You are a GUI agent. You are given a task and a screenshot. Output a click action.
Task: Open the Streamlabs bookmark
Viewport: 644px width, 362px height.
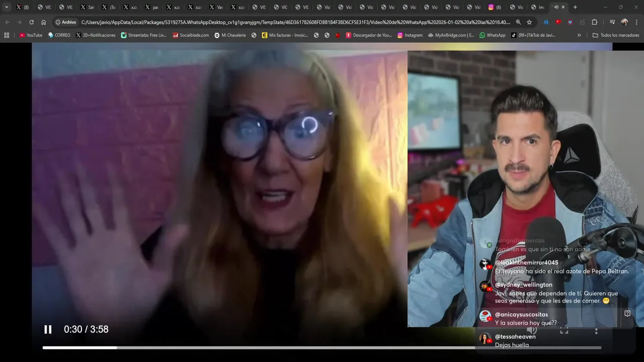(x=144, y=35)
